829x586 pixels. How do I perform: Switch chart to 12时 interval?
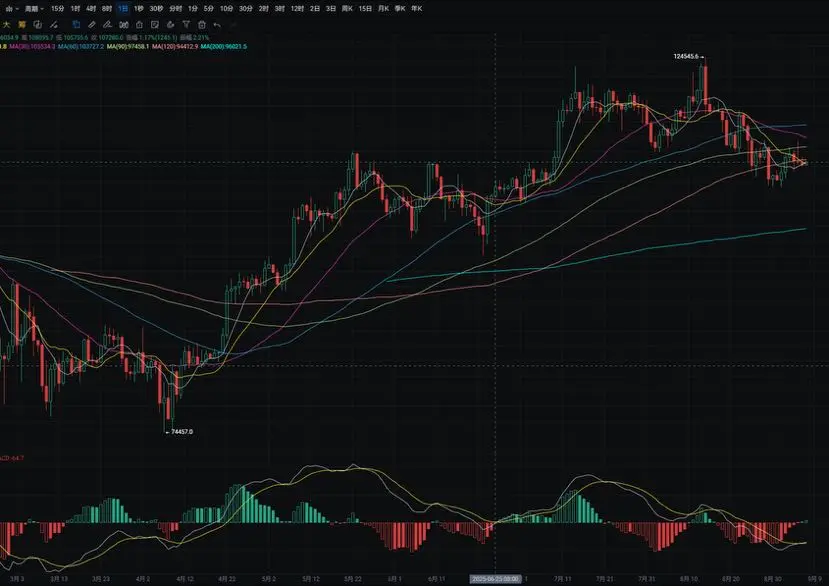297,8
